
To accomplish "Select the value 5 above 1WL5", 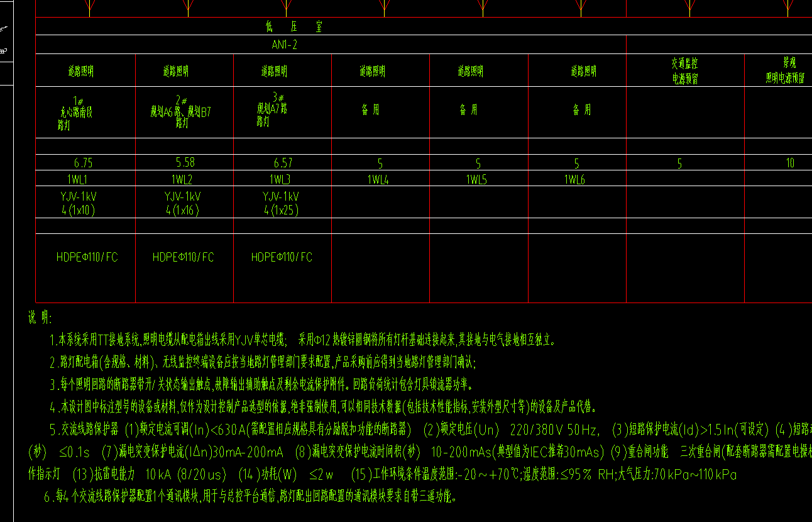I will pyautogui.click(x=478, y=164).
